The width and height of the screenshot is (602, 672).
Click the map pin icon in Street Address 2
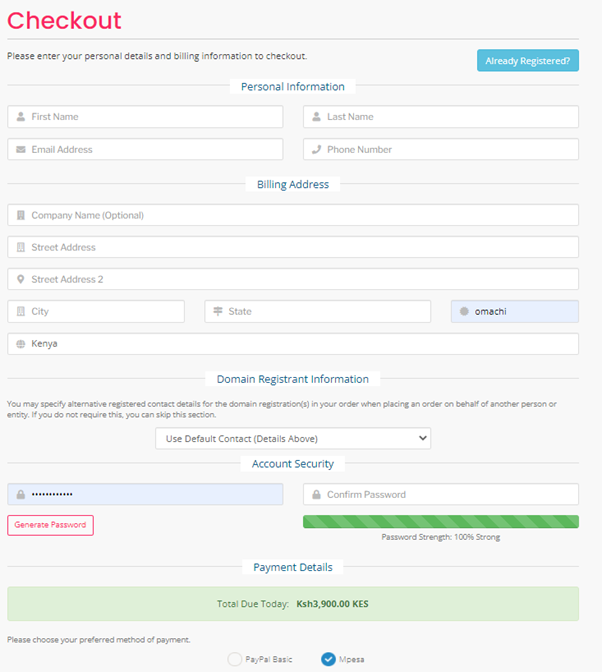[20, 280]
